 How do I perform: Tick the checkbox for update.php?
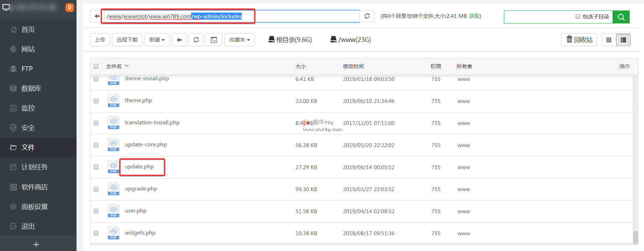[x=96, y=167]
